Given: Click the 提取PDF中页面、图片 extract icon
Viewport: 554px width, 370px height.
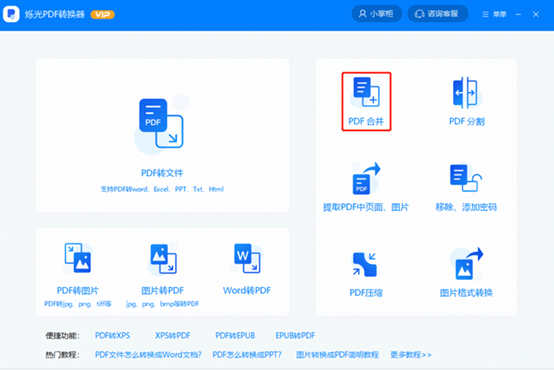Looking at the screenshot, I should coord(366,178).
